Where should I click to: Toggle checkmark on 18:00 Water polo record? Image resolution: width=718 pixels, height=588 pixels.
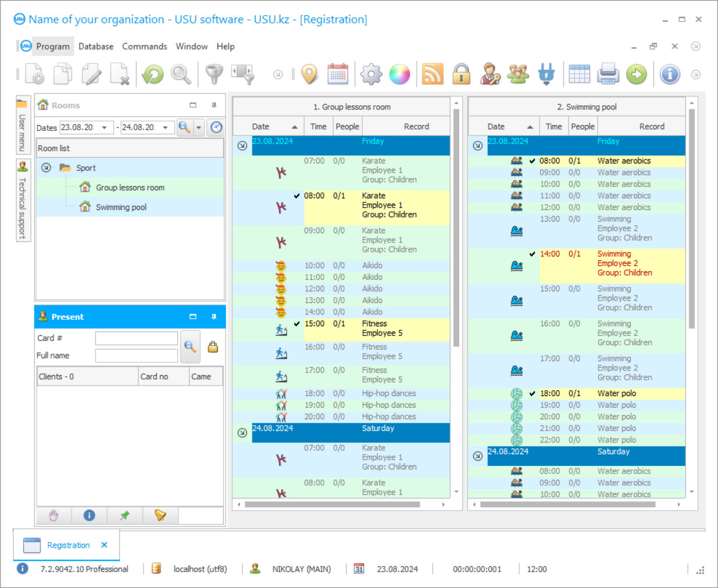[x=533, y=394]
